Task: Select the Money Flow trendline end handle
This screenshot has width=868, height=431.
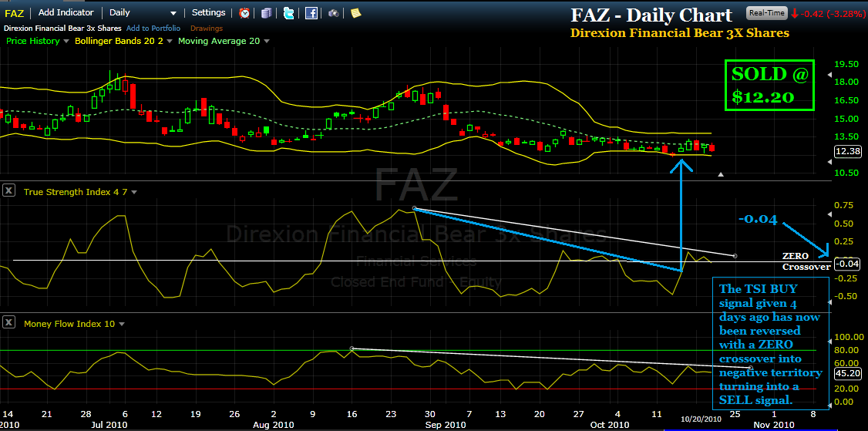Action: point(751,368)
